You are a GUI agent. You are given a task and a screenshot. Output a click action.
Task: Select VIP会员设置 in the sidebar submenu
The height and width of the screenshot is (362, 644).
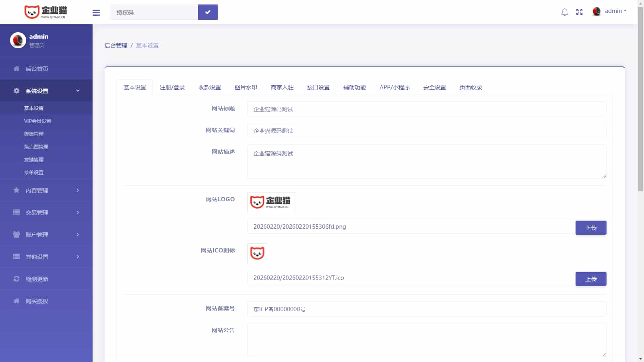pyautogui.click(x=37, y=121)
